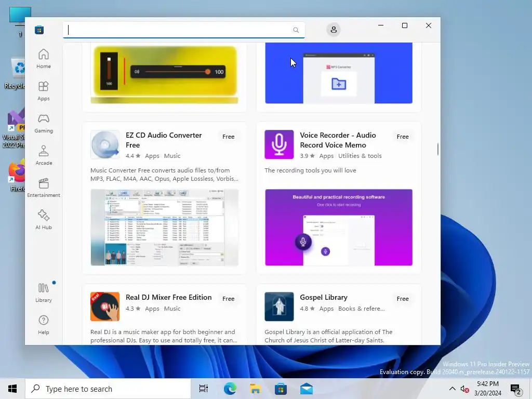Click the 4.4 star rating of EZ CD
Image resolution: width=532 pixels, height=399 pixels.
tap(133, 156)
